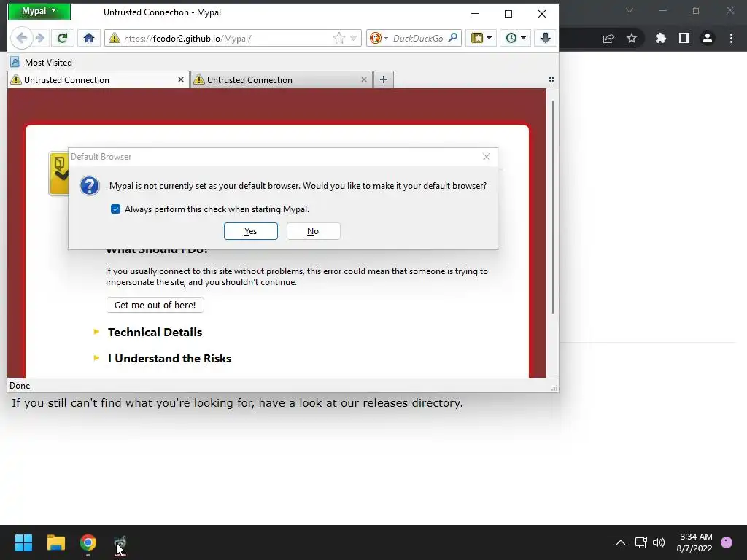Screen dimensions: 747x560
Task: Open File Explorer from the taskbar
Action: pyautogui.click(x=55, y=542)
